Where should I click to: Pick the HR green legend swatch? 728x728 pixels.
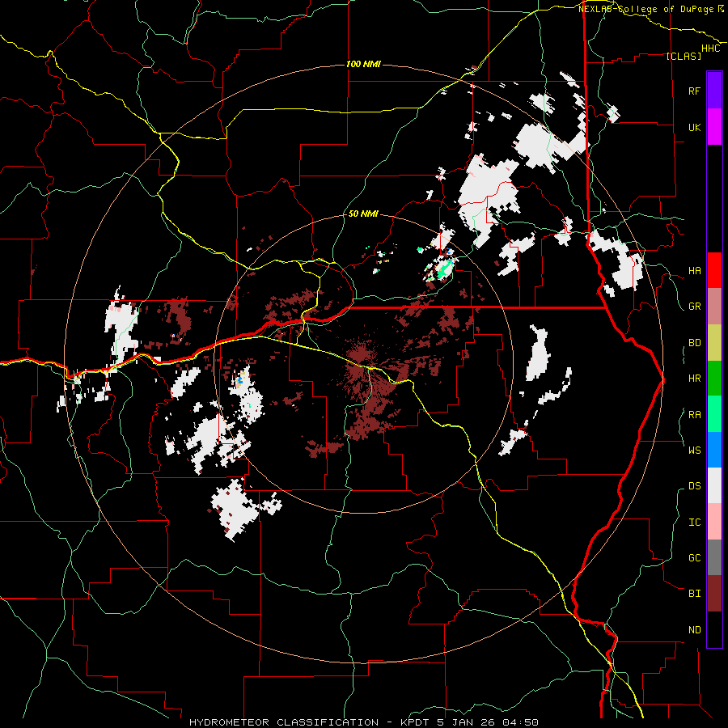pyautogui.click(x=714, y=379)
